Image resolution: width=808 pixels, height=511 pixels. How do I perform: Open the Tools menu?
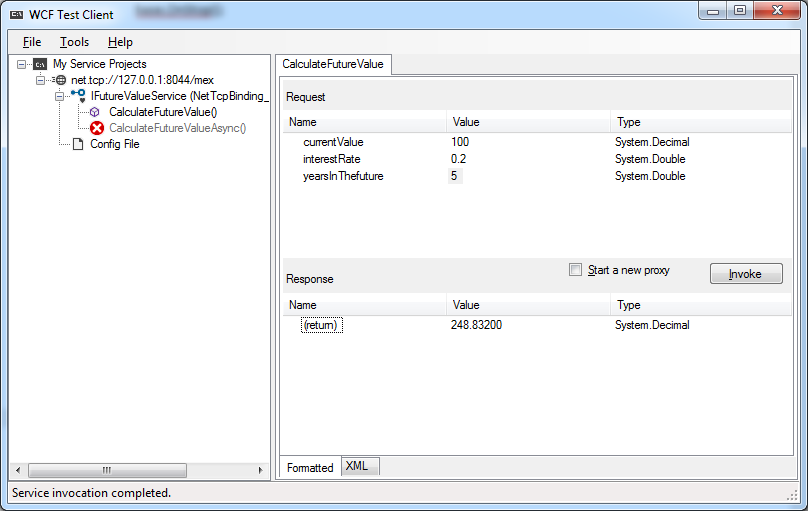74,42
